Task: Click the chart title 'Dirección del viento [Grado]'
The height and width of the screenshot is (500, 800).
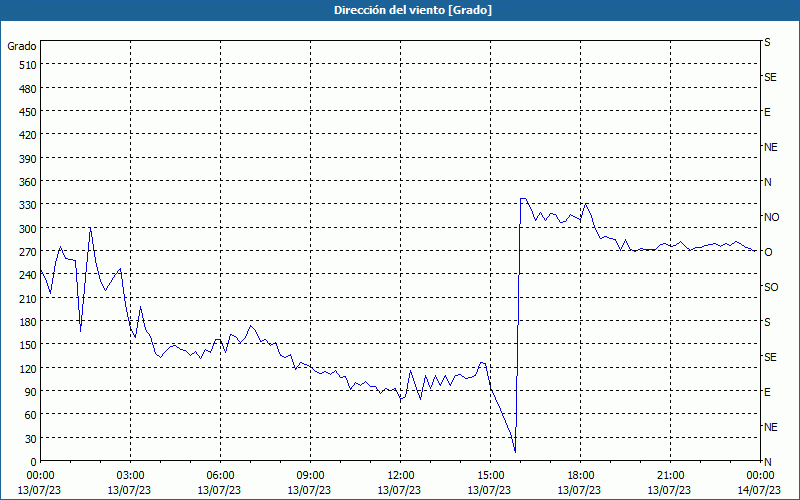Action: 413,10
